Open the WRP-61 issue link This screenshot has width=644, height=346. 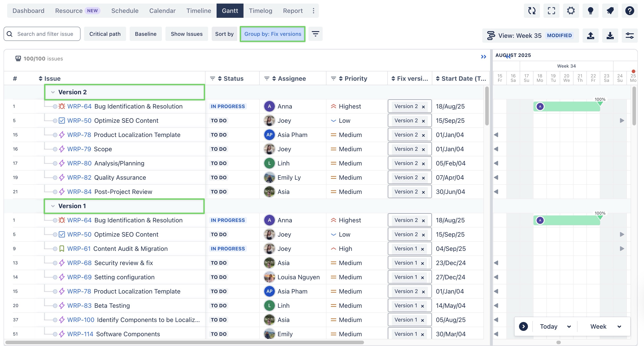pos(79,249)
